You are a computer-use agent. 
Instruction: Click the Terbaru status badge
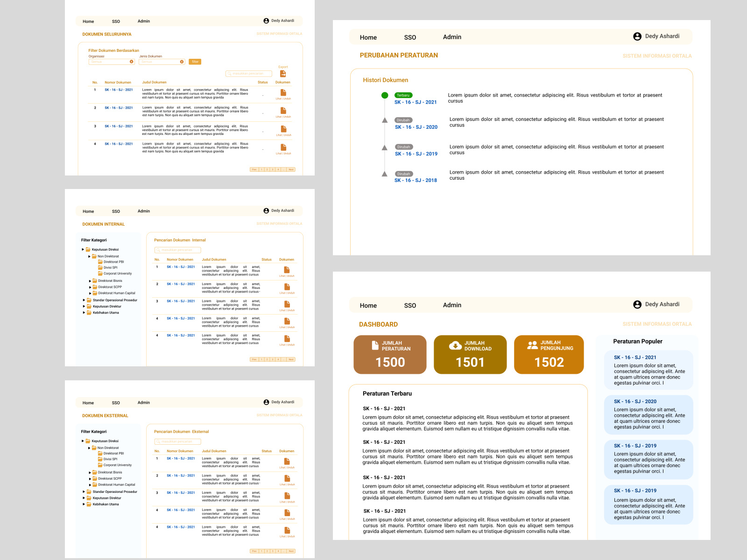coord(403,95)
